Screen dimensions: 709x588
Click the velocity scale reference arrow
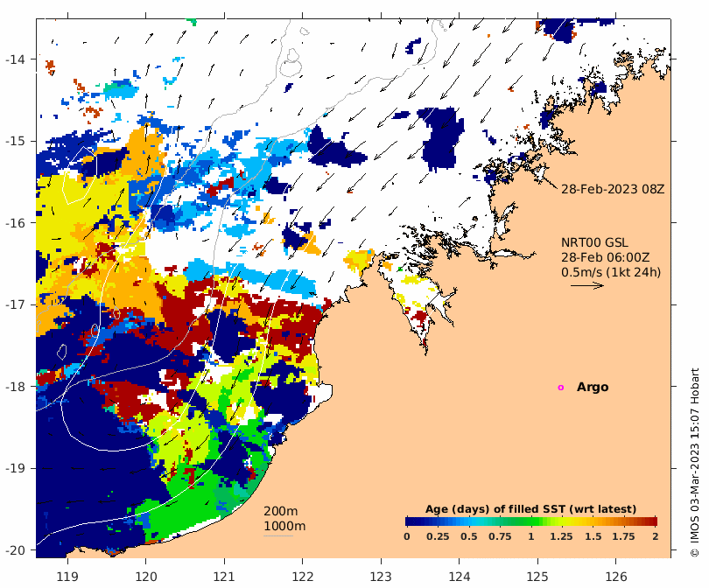point(587,285)
